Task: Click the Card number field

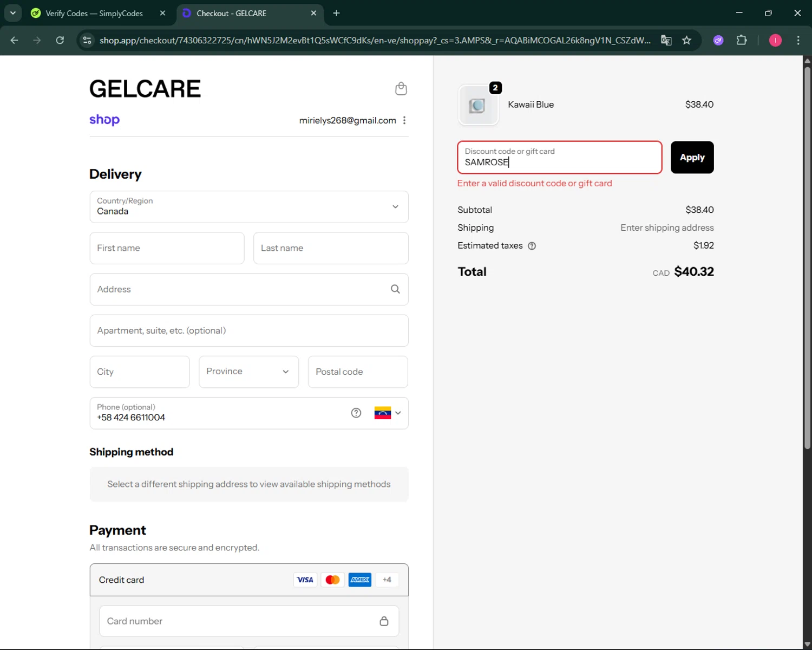Action: coord(249,621)
